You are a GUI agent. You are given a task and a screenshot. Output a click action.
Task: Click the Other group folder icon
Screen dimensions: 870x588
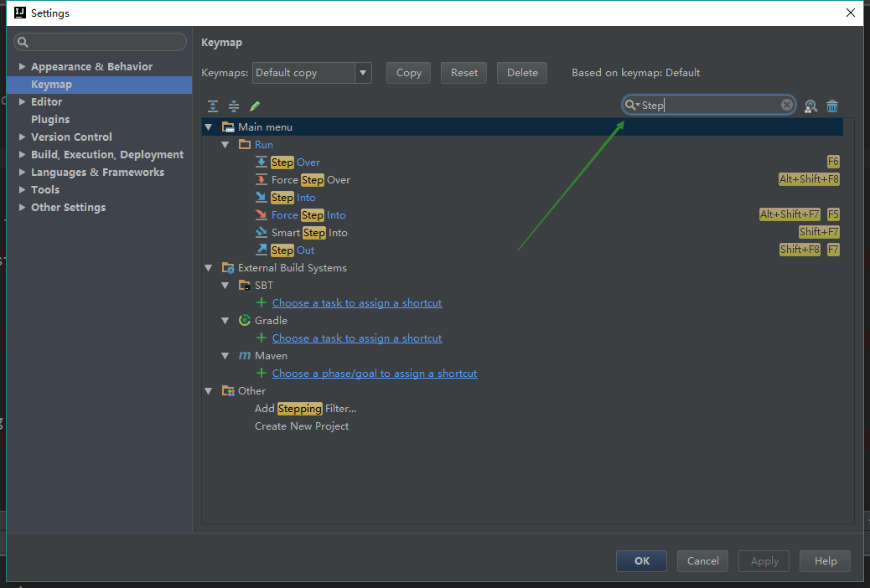(x=228, y=391)
